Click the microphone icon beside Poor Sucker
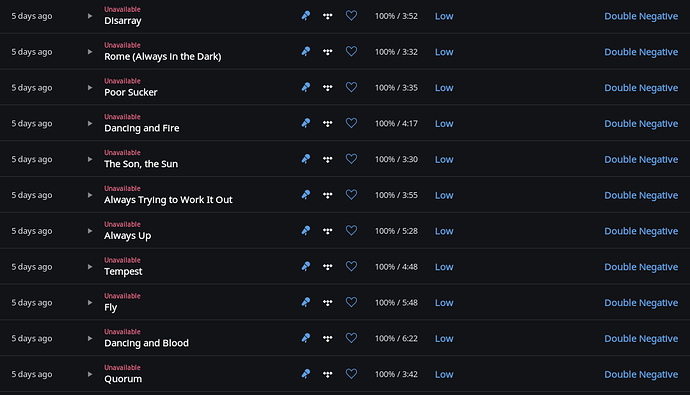This screenshot has height=395, width=690. point(306,88)
